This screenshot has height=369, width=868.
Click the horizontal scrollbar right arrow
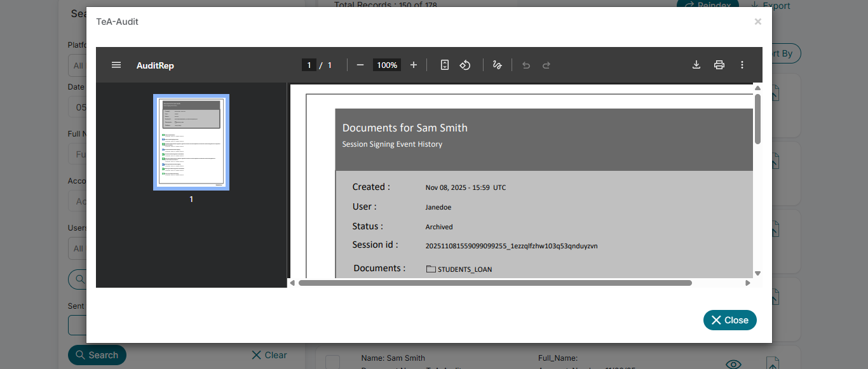(x=748, y=283)
